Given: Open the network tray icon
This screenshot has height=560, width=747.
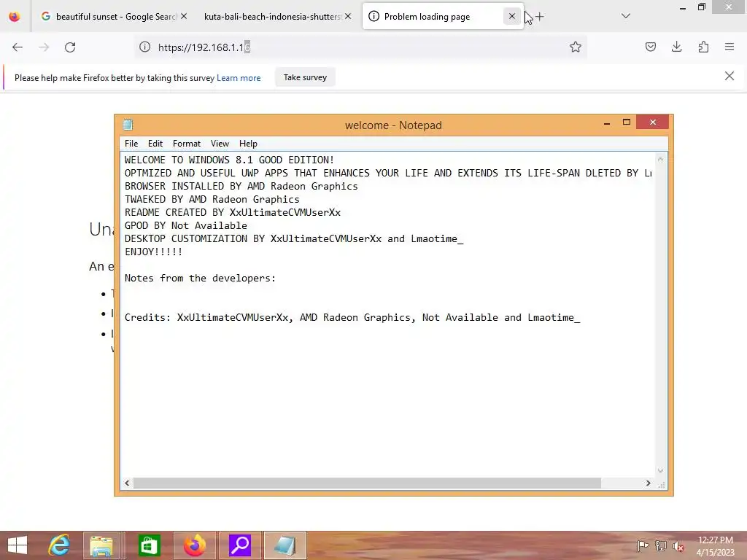Looking at the screenshot, I should coord(661,546).
